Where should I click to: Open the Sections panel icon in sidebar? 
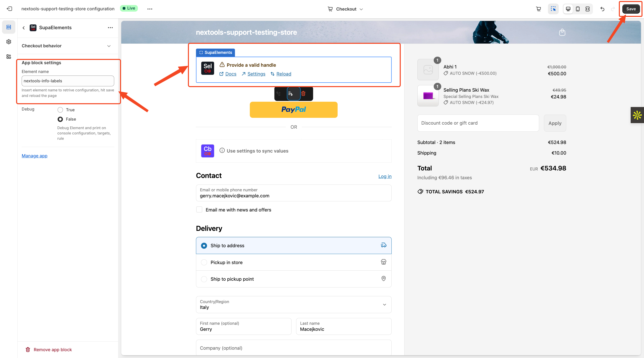click(9, 27)
